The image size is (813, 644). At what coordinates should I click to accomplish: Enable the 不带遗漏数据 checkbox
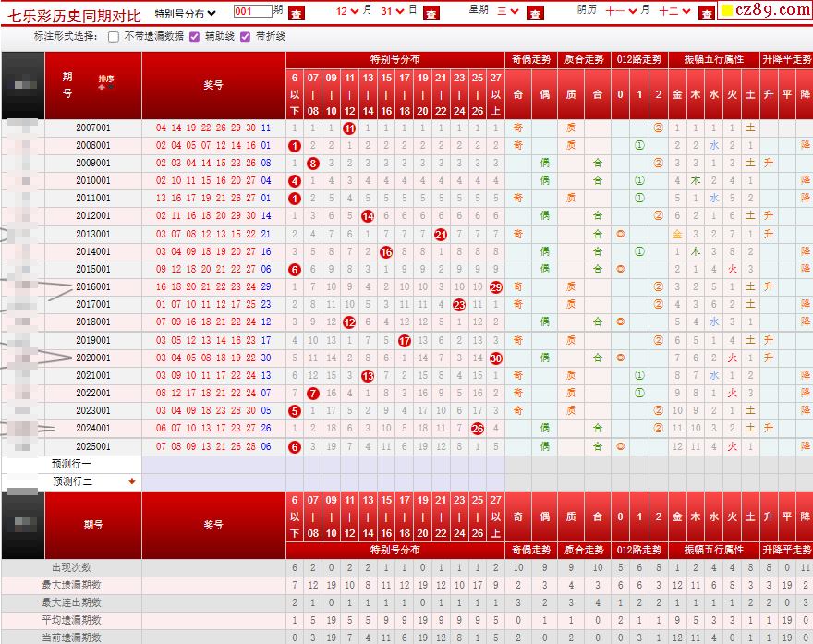114,37
